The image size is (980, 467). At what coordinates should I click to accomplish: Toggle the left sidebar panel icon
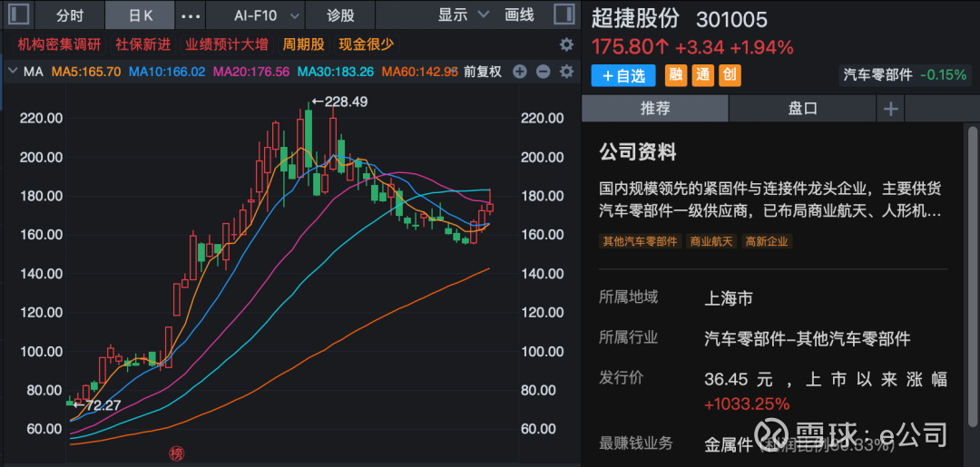tap(18, 15)
